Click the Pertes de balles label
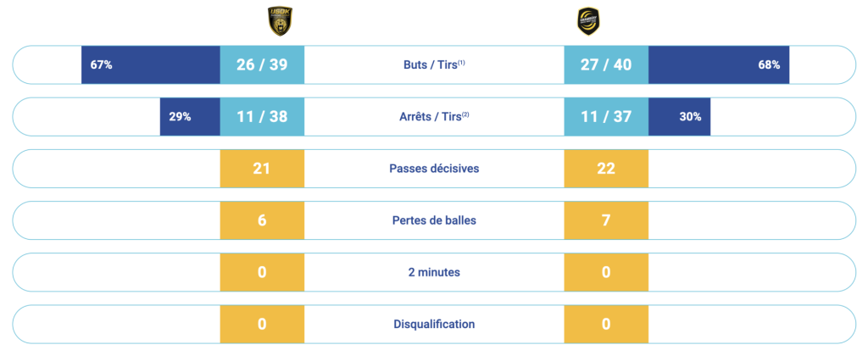Image resolution: width=868 pixels, height=356 pixels. 434,220
